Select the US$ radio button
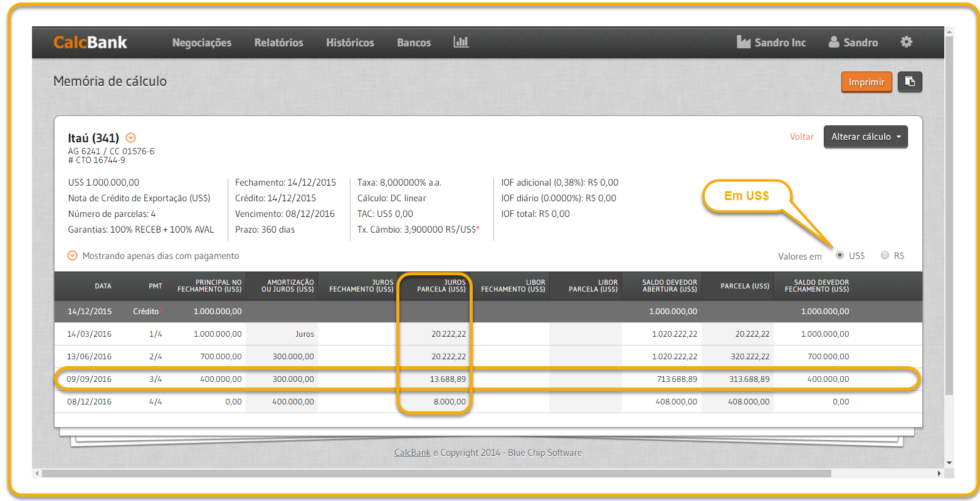The image size is (980, 501). (x=840, y=255)
